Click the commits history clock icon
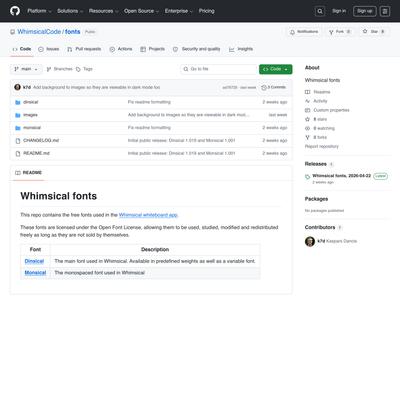This screenshot has width=400, height=400. (x=264, y=87)
